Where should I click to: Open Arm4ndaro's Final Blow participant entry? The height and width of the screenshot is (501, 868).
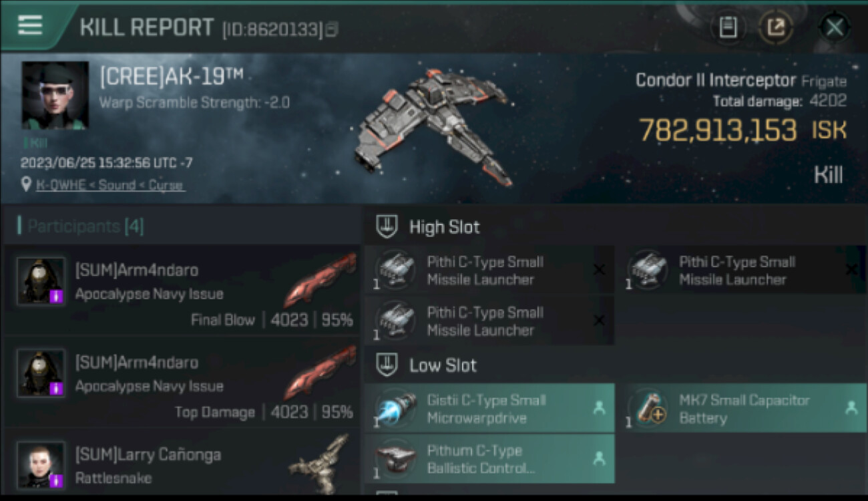181,291
